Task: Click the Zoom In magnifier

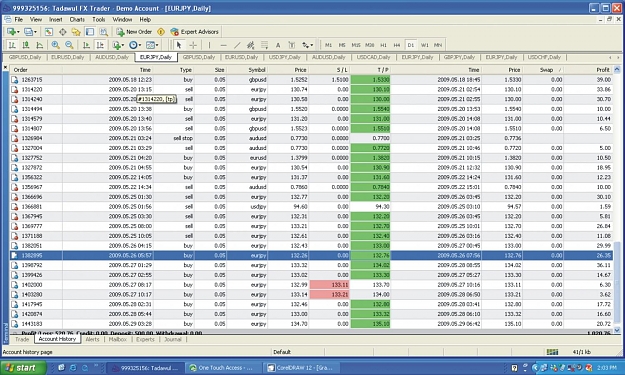Action: (55, 45)
